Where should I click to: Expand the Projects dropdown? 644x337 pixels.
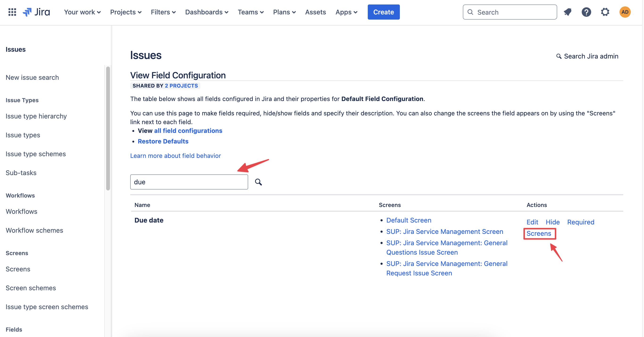126,12
